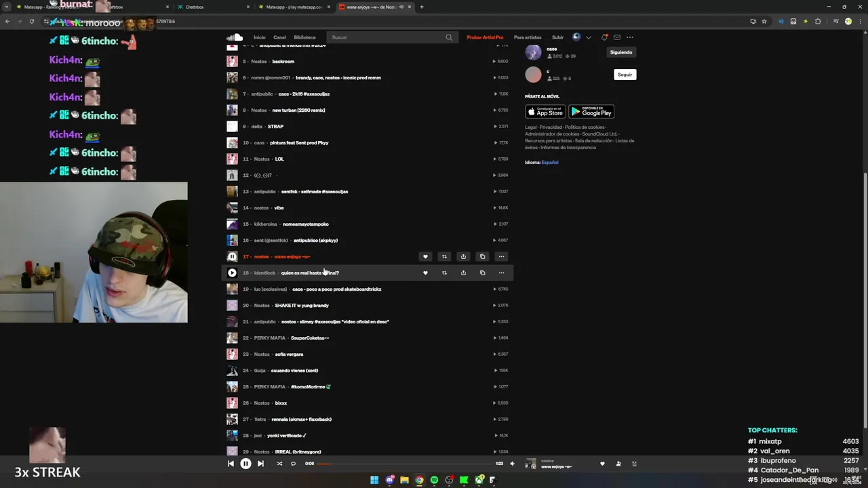Select track 11 Nostos LOL
Image resolution: width=868 pixels, height=488 pixels.
point(366,159)
